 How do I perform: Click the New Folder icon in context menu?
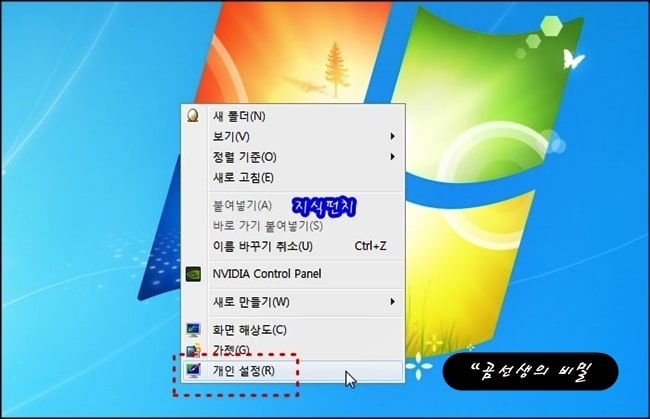coord(193,116)
